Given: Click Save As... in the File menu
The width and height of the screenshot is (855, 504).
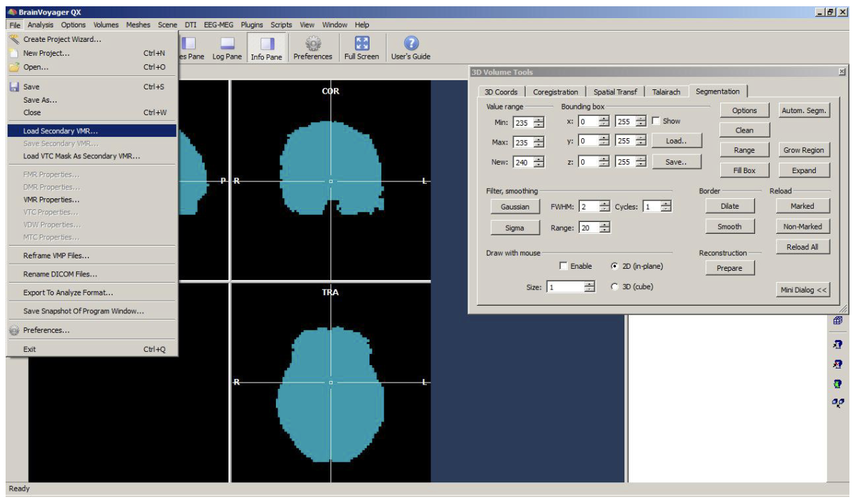Looking at the screenshot, I should [92, 100].
